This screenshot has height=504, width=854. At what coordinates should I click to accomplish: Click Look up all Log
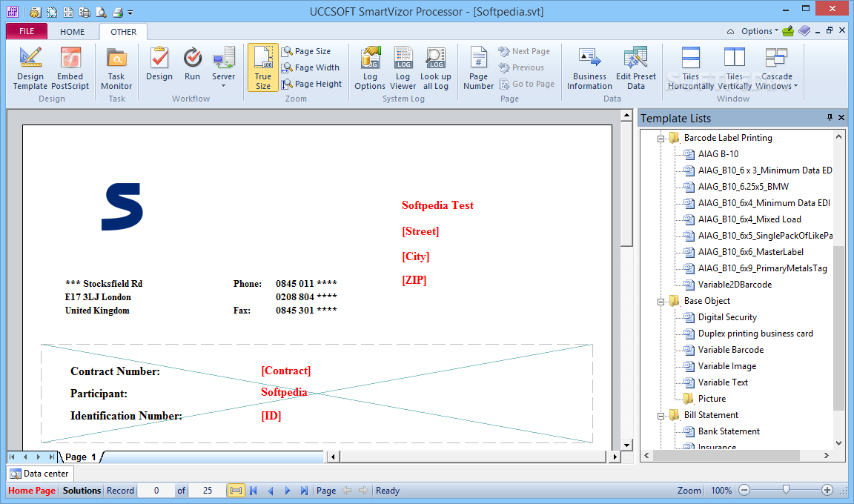pyautogui.click(x=436, y=68)
